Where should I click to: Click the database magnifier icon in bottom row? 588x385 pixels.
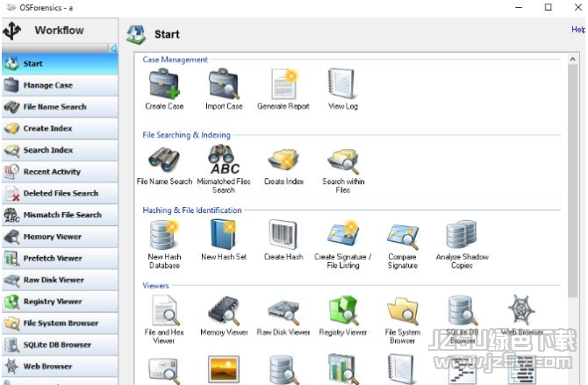(x=283, y=369)
